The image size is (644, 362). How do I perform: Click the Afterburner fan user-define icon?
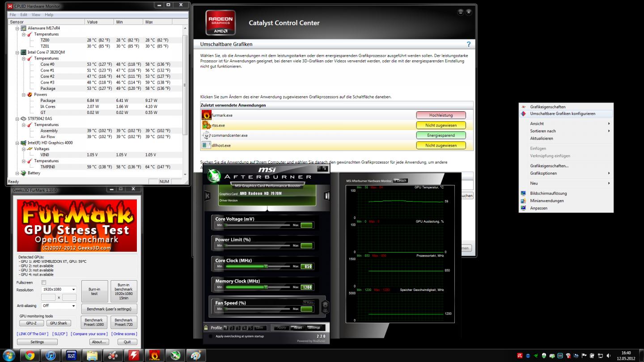325,306
